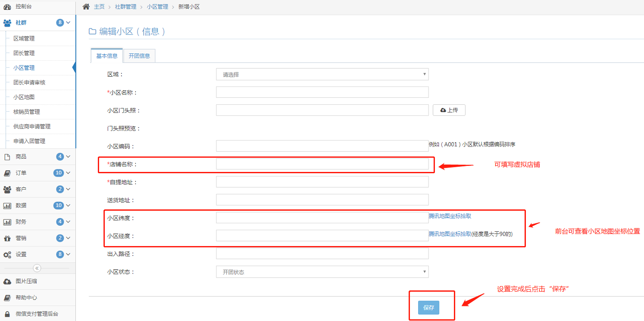The height and width of the screenshot is (321, 644).
Task: Open 小区管理 in the sidebar
Action: pos(24,68)
